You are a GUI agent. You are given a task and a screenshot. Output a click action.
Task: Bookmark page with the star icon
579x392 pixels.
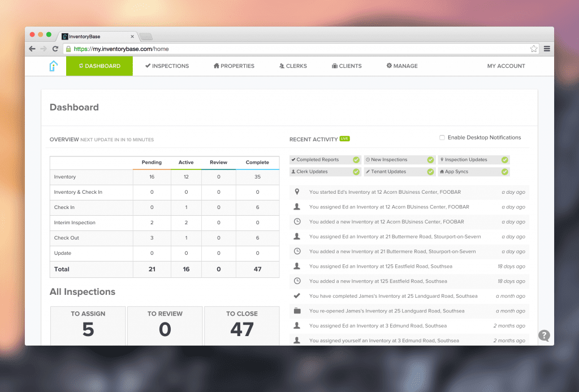(533, 49)
